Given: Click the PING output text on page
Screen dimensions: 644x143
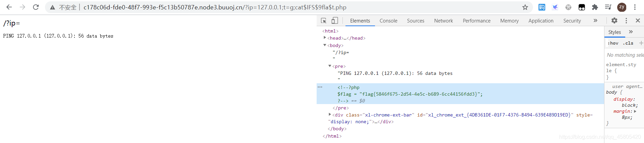Looking at the screenshot, I should click(58, 36).
